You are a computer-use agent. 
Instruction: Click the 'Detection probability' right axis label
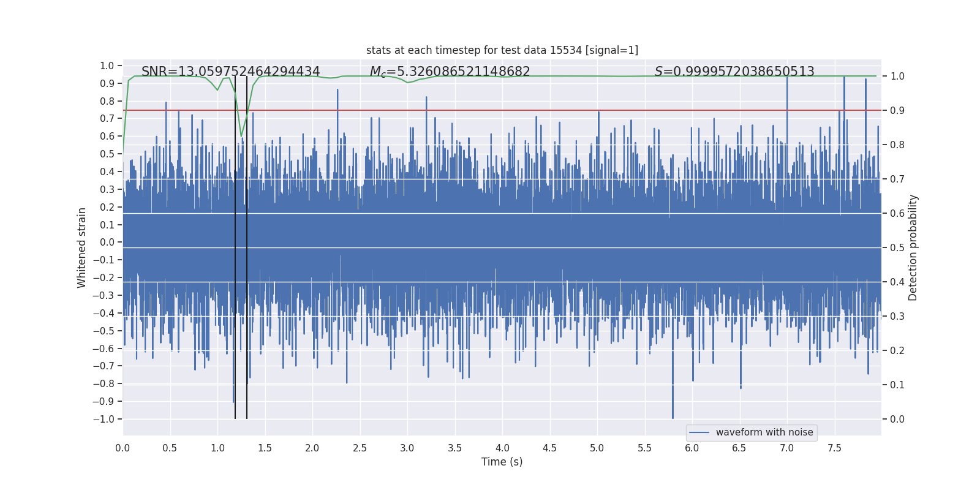pyautogui.click(x=913, y=248)
